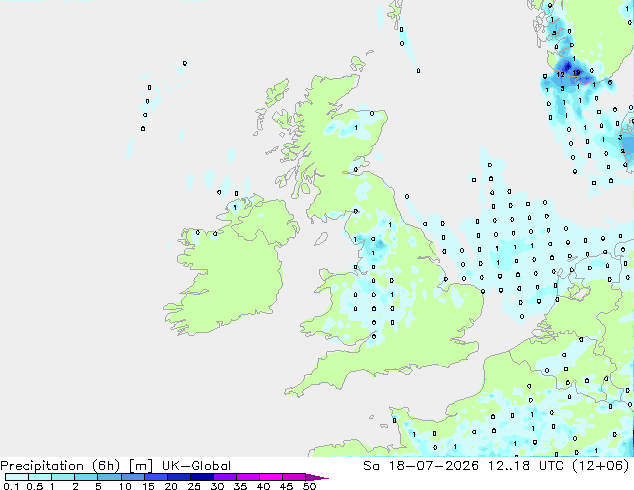The image size is (634, 490).
Task: Click the '35' legend scale label
Action: pyautogui.click(x=240, y=486)
